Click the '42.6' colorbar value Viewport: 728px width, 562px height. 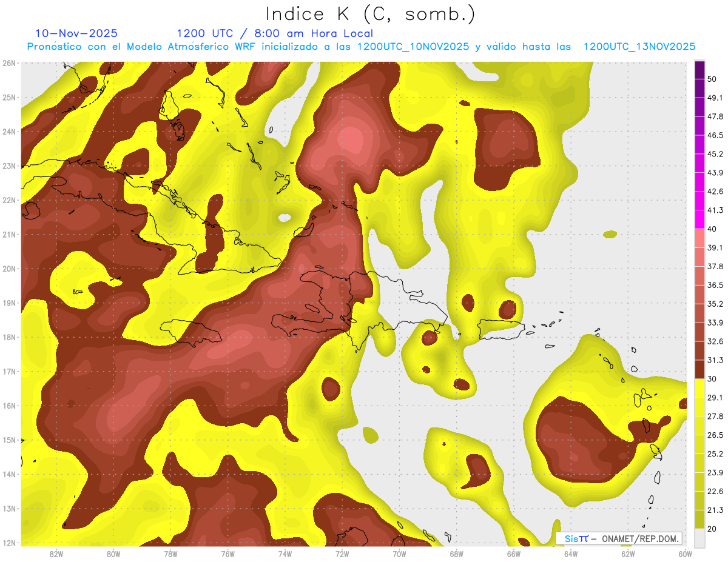point(715,192)
